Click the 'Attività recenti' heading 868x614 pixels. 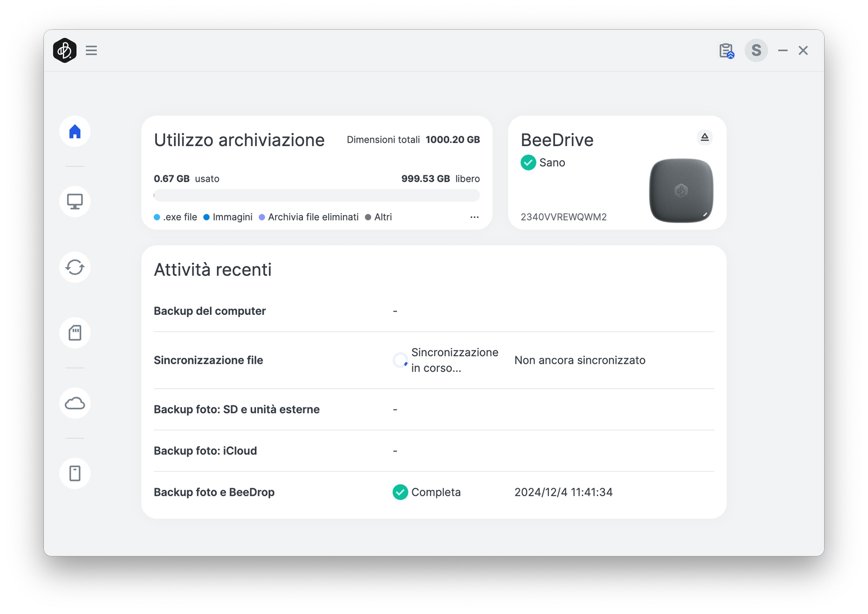[213, 270]
